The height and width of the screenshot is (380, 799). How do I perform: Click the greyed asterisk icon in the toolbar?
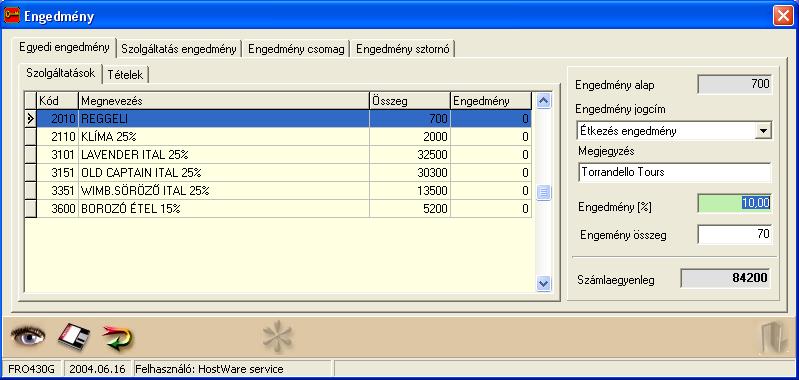[x=278, y=337]
